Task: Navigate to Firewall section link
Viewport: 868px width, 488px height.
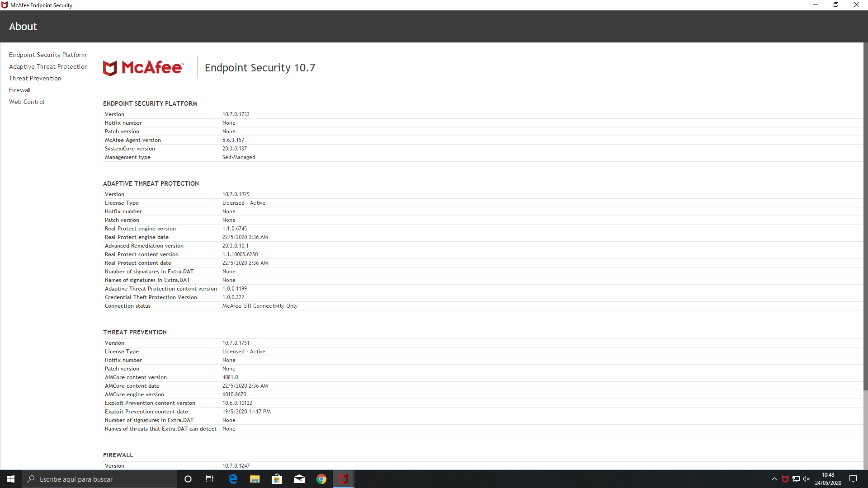Action: tap(20, 90)
